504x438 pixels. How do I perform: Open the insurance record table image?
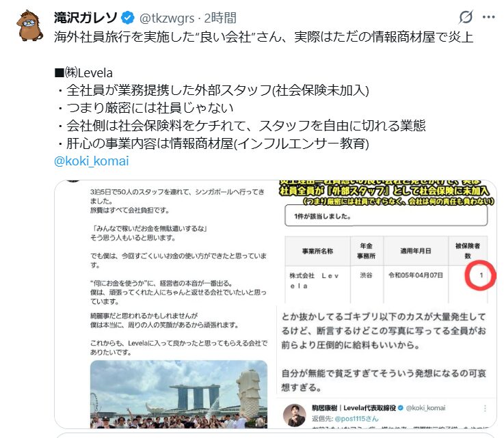tap(386, 242)
